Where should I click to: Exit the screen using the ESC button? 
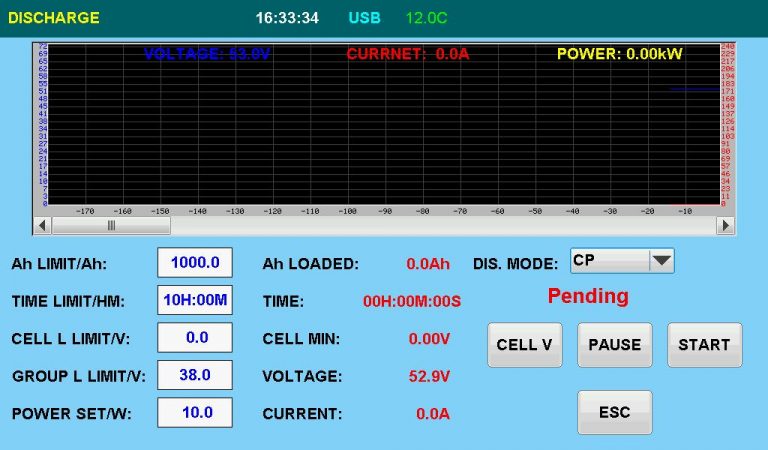pos(614,412)
